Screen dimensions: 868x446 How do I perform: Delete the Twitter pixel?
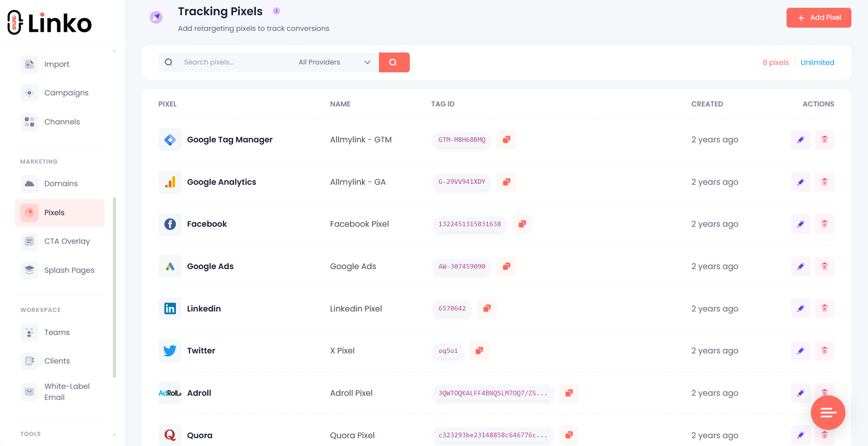824,351
